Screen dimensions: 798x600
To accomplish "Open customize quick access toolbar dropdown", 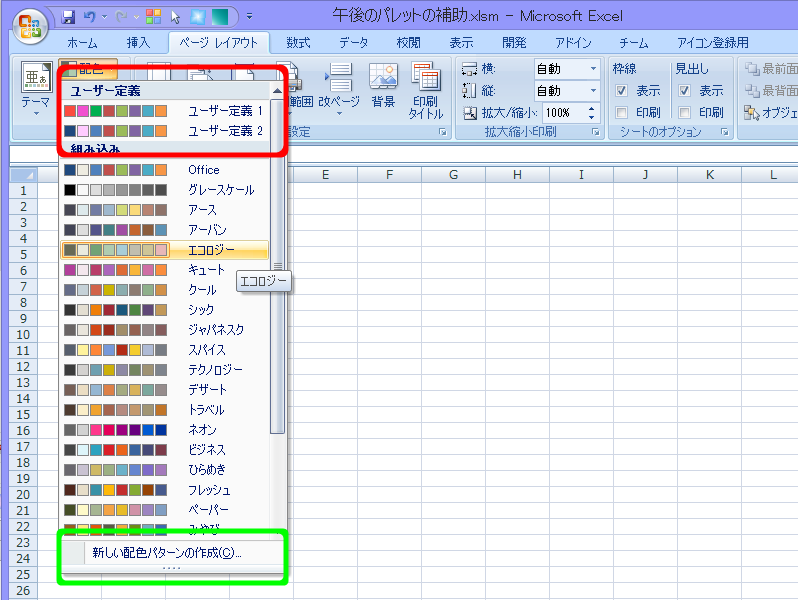I will (249, 16).
